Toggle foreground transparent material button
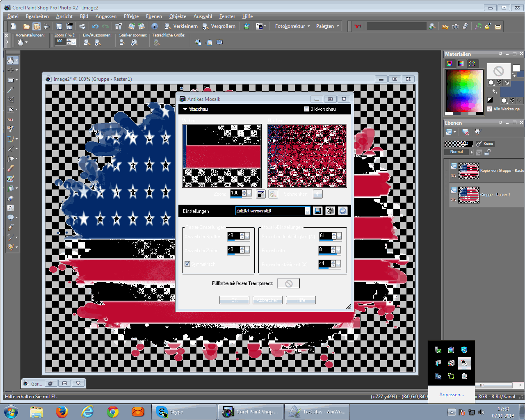 pos(507,82)
